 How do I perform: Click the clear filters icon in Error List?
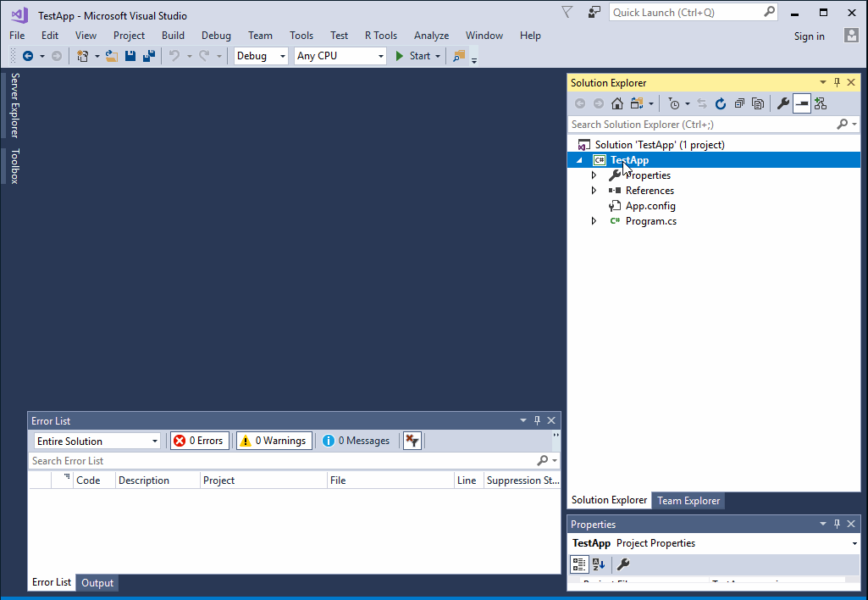click(x=412, y=441)
